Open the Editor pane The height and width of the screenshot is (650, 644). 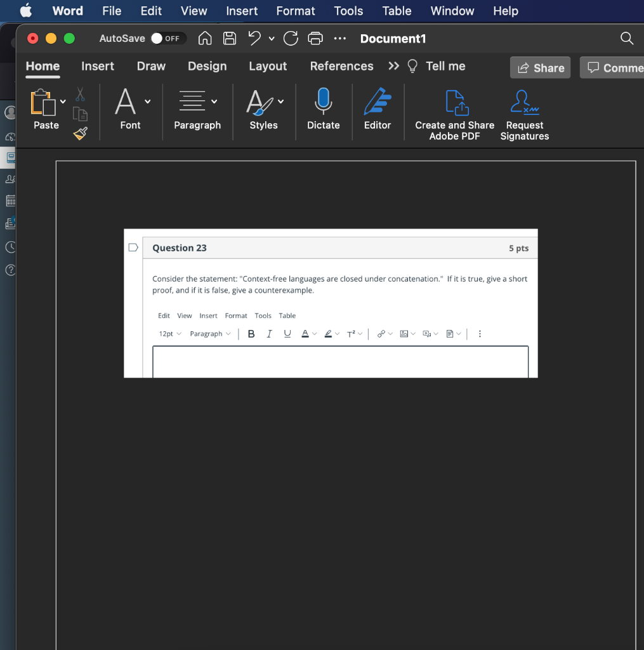point(378,111)
